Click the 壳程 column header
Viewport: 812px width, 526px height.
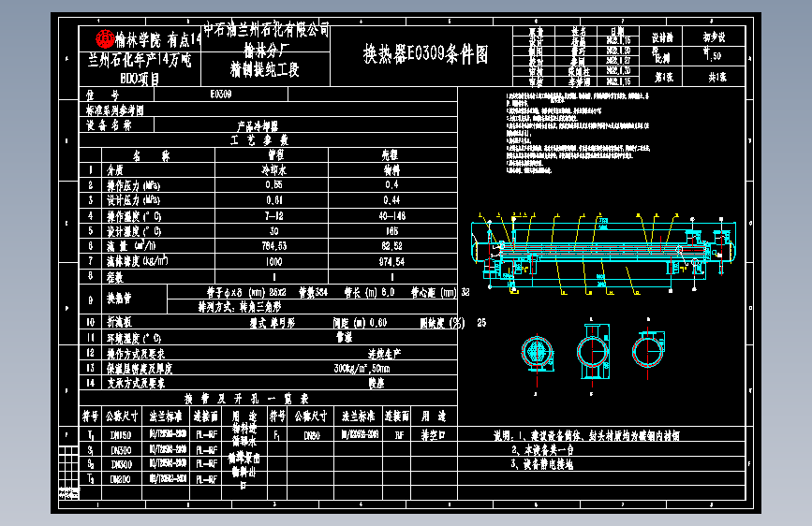tap(390, 154)
